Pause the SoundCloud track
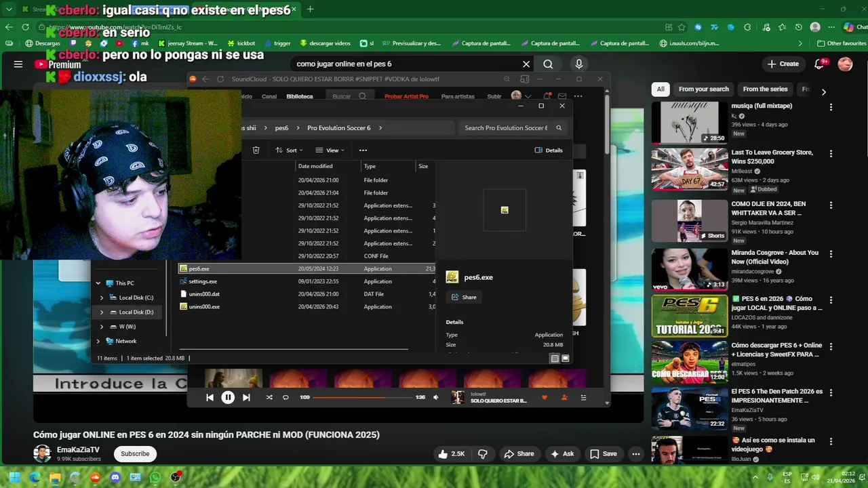The image size is (868, 488). tap(228, 398)
